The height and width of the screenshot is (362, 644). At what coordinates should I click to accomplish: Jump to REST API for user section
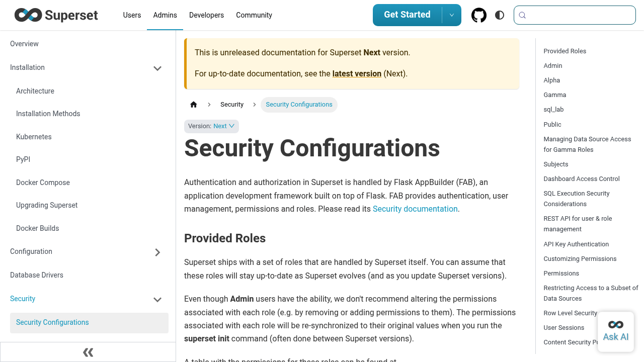pyautogui.click(x=578, y=224)
